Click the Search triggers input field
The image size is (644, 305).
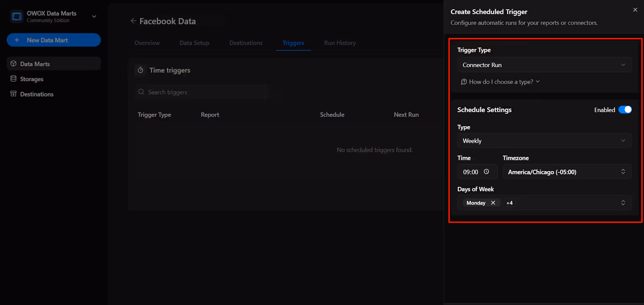coord(202,92)
